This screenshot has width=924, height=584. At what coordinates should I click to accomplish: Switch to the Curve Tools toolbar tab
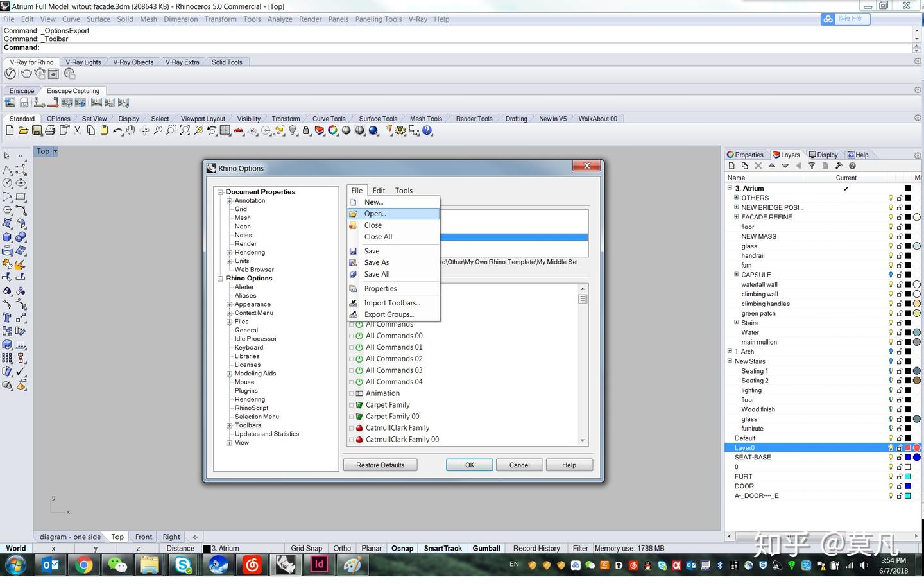[329, 119]
